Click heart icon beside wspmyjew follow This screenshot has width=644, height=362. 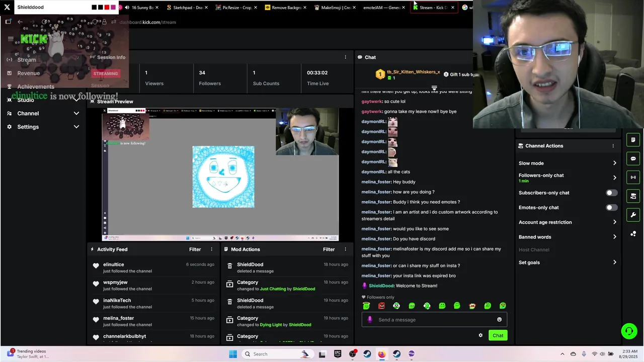[96, 284]
